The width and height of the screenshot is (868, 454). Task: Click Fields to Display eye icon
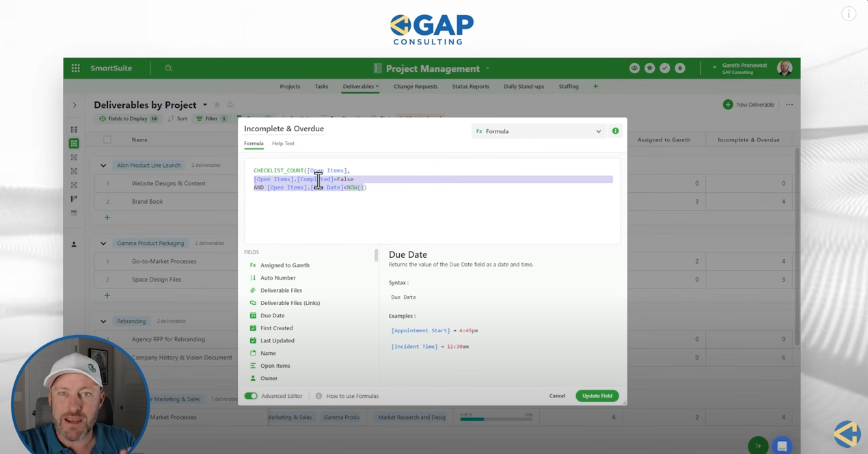pyautogui.click(x=103, y=119)
